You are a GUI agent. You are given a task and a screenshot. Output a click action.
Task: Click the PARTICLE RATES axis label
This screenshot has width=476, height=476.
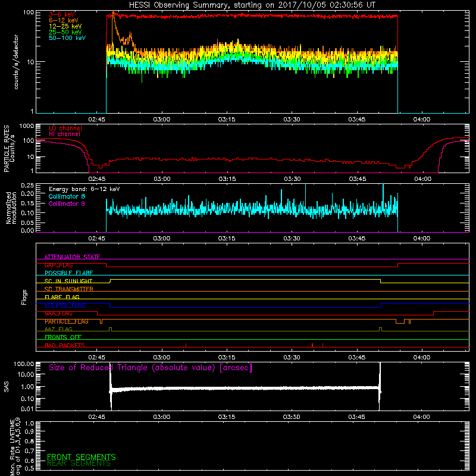tap(7, 149)
